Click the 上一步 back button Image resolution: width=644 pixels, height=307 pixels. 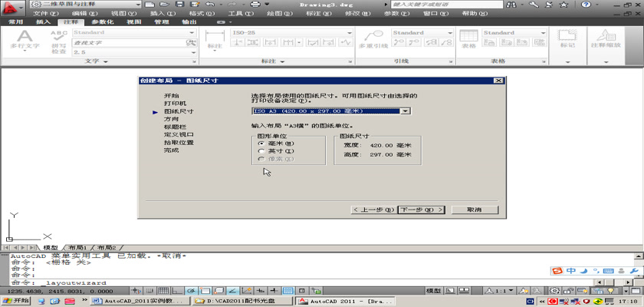pyautogui.click(x=374, y=210)
